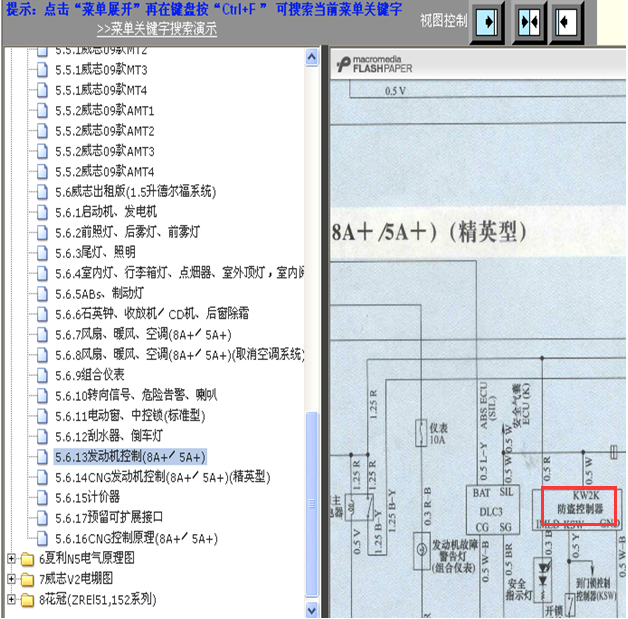Viewport: 628px width, 619px height.
Task: Click page icon beside 5.6.16CNG控制原理
Action: 42,539
